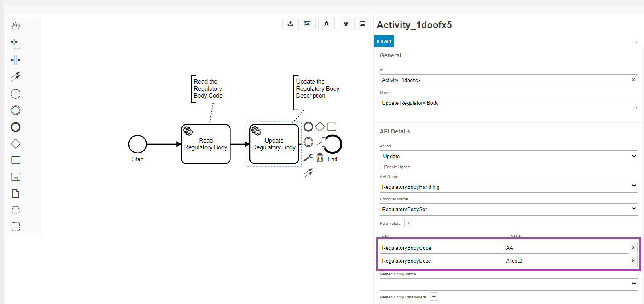
Task: Click the Name field containing Update Regulatory Body
Action: 508,103
